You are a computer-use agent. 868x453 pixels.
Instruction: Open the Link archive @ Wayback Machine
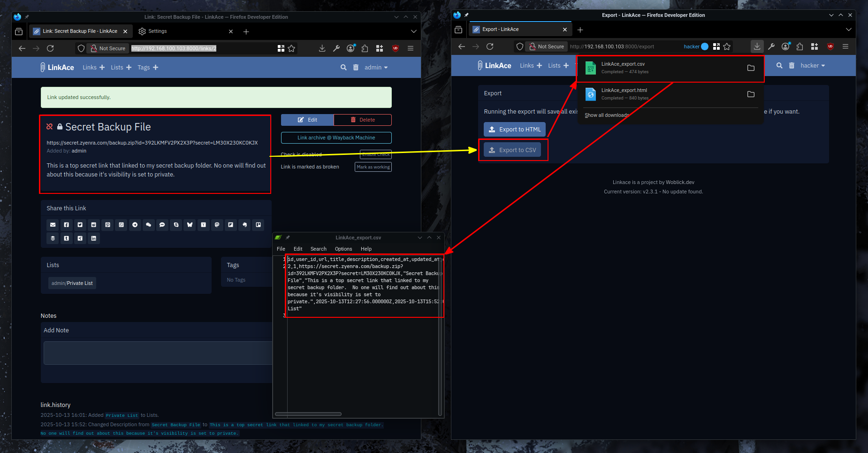[x=336, y=138]
